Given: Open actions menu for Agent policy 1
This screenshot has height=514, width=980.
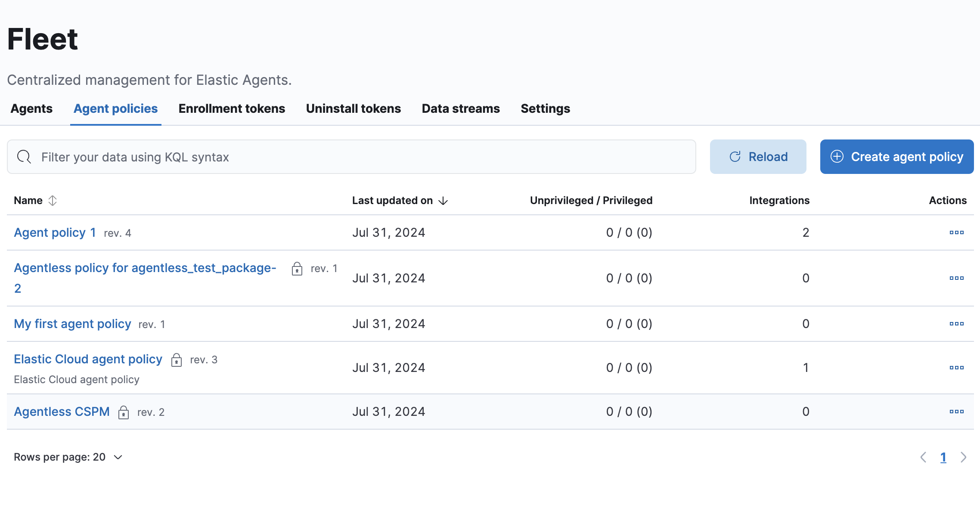Looking at the screenshot, I should click(956, 232).
